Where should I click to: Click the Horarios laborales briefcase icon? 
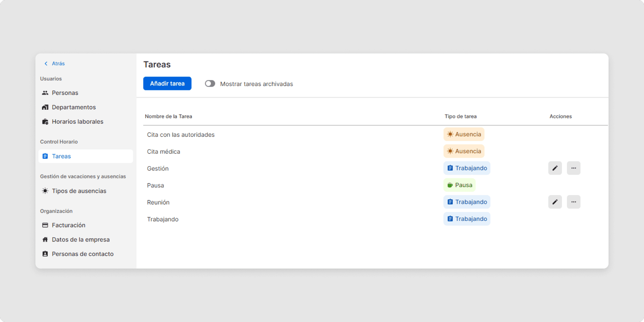pos(45,122)
